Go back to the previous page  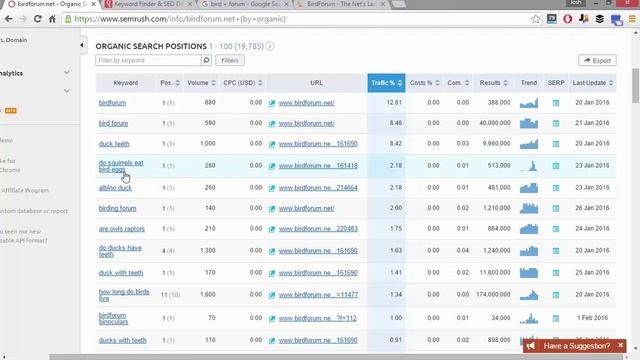[x=8, y=19]
